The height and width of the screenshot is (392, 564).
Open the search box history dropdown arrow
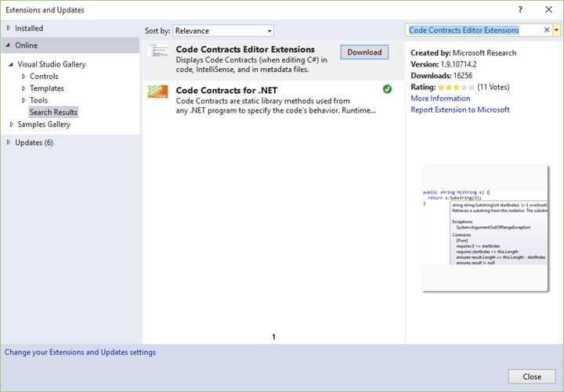click(556, 31)
